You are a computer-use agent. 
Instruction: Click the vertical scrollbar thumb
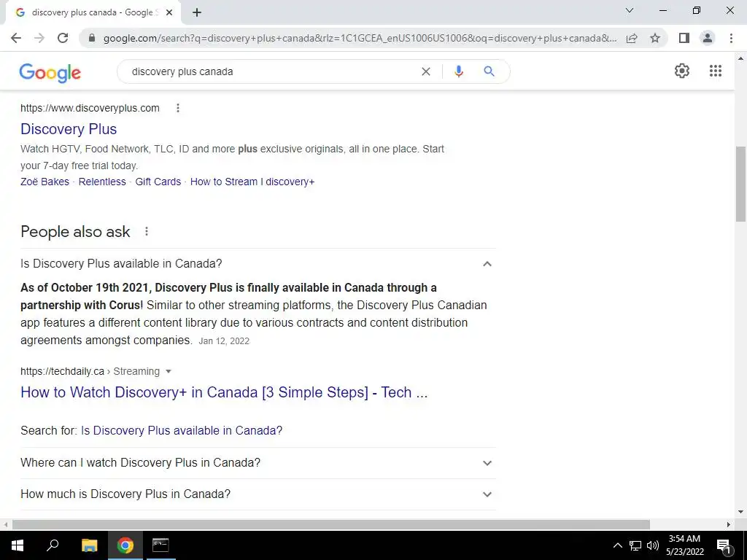(741, 184)
